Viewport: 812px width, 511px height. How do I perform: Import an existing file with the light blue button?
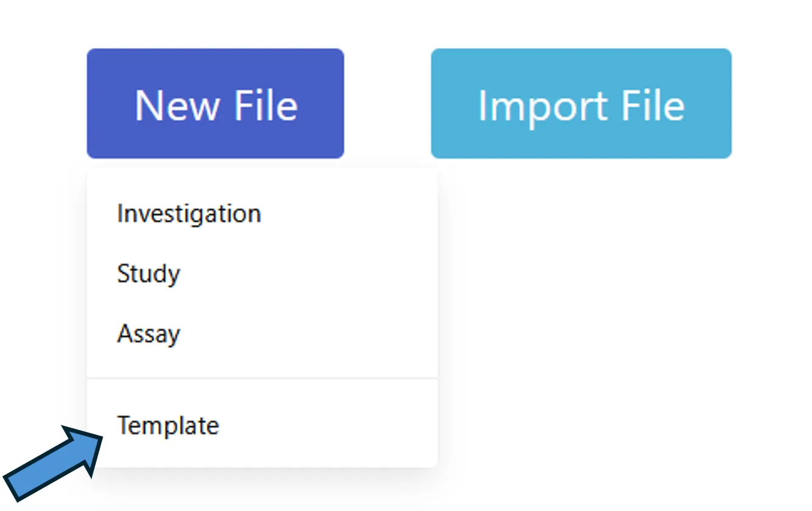581,104
